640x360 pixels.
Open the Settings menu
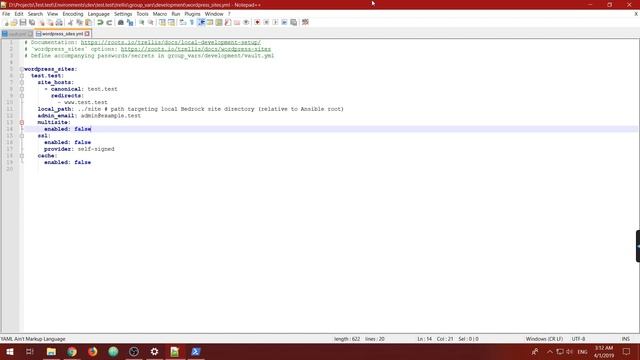(123, 14)
